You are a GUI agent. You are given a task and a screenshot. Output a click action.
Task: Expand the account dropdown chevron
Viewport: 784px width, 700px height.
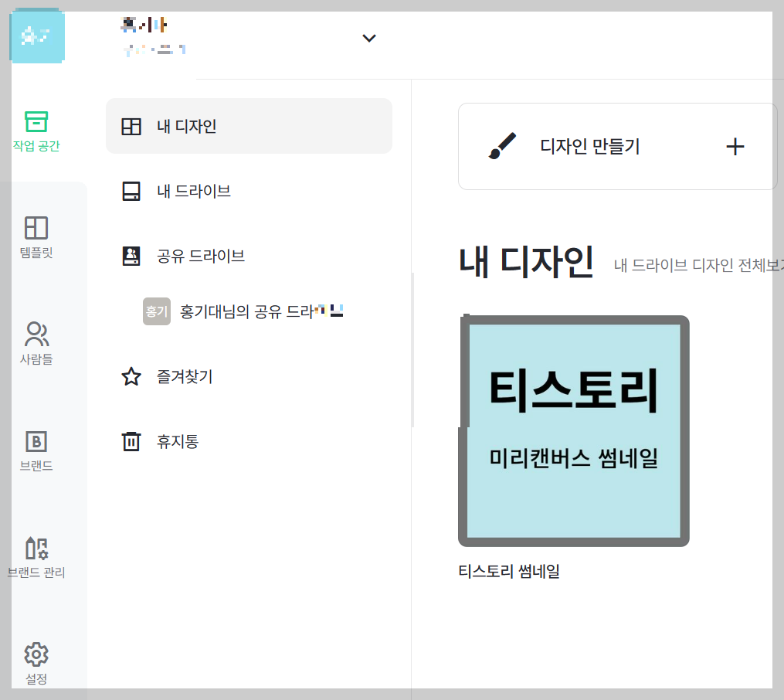[369, 38]
